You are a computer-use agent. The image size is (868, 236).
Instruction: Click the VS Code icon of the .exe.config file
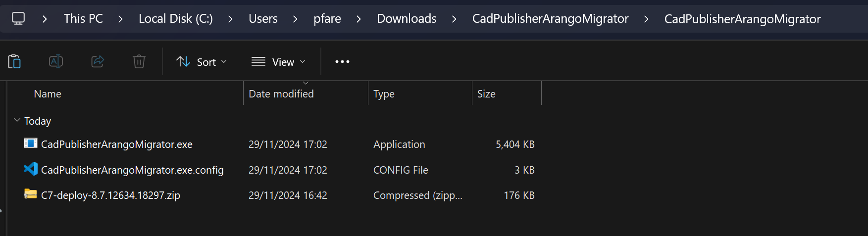click(31, 169)
